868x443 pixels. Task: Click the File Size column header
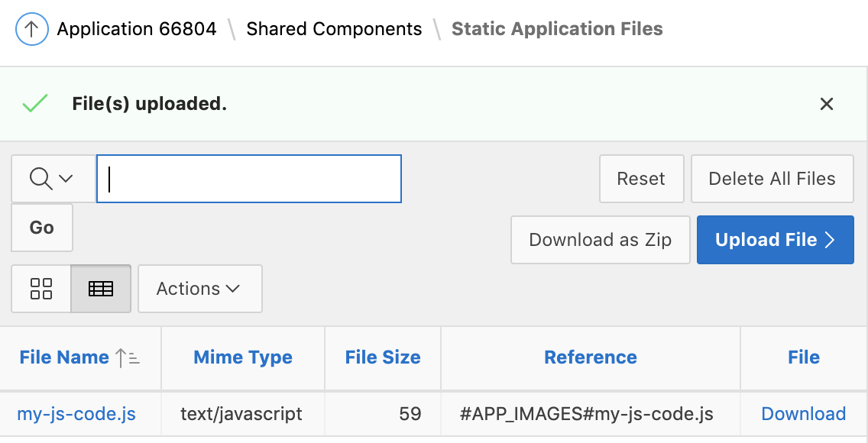tap(383, 357)
